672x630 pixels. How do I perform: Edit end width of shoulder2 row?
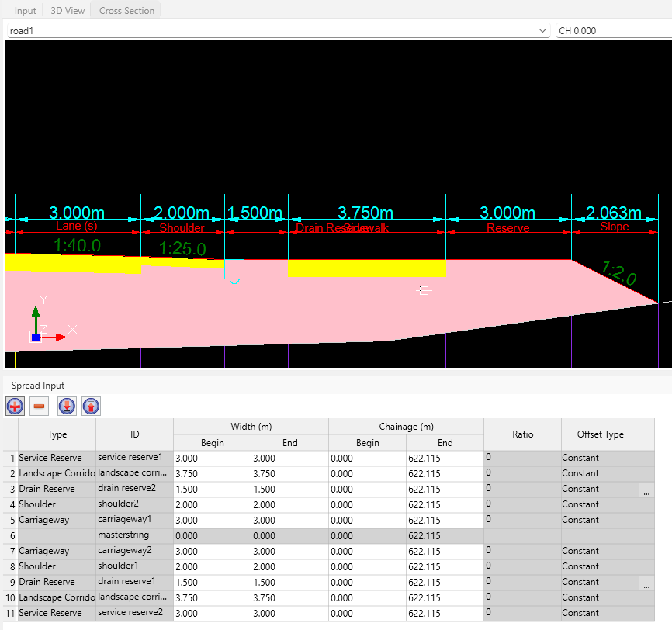[289, 504]
